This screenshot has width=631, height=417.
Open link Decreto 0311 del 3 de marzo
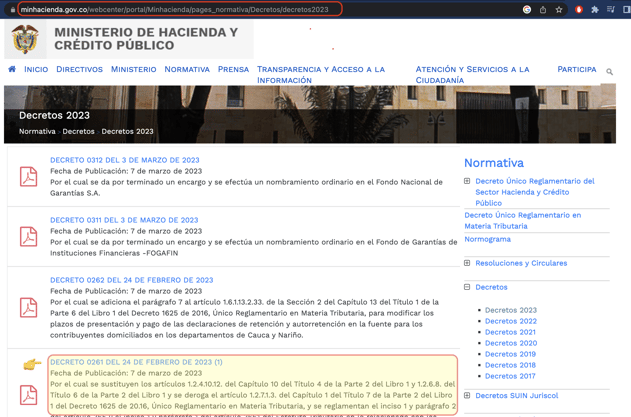124,220
